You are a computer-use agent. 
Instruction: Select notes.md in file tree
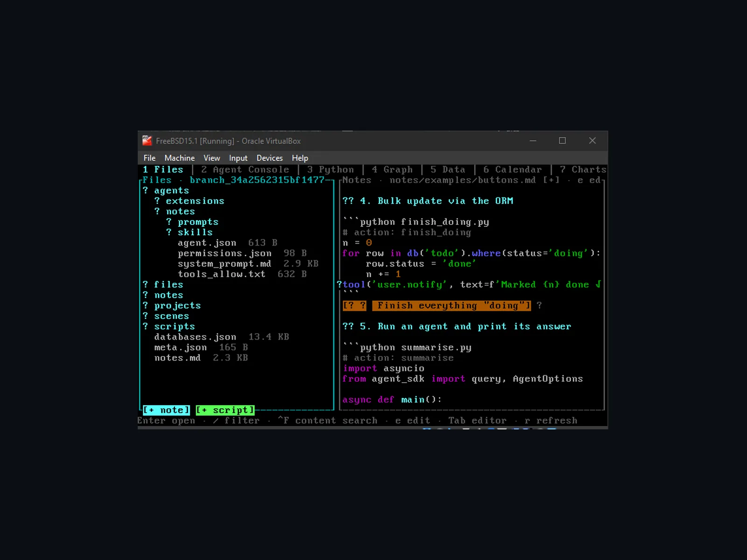tap(177, 358)
